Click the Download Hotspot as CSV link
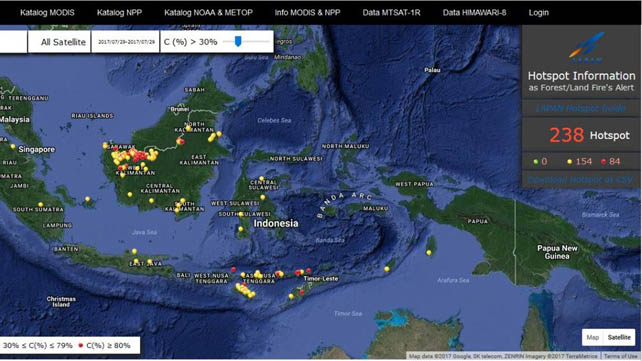This screenshot has width=642, height=361. pos(580,180)
